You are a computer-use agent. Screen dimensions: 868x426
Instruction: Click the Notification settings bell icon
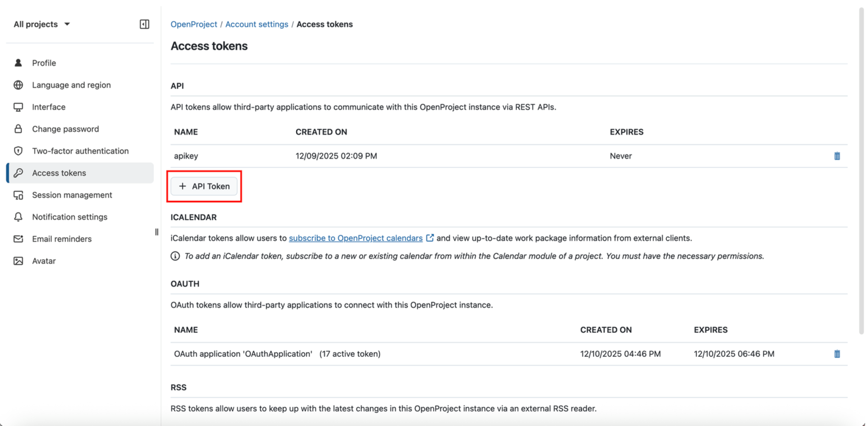(18, 217)
